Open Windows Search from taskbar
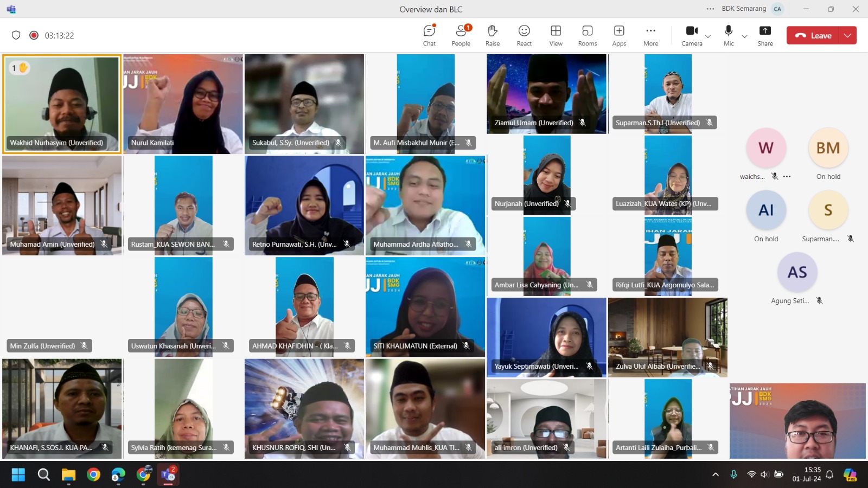 tap(43, 475)
